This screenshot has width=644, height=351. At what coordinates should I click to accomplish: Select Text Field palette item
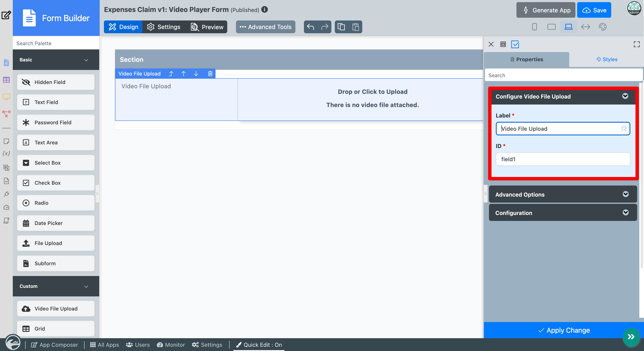pos(56,102)
